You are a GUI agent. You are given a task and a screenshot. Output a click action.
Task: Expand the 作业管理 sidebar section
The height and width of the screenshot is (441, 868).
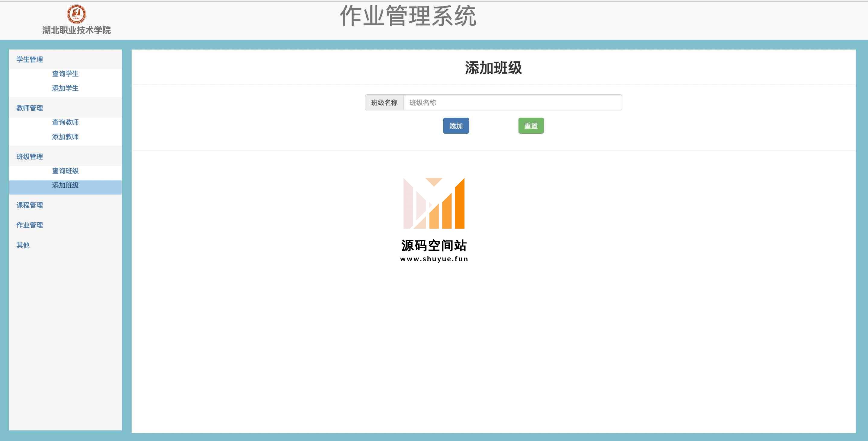30,225
